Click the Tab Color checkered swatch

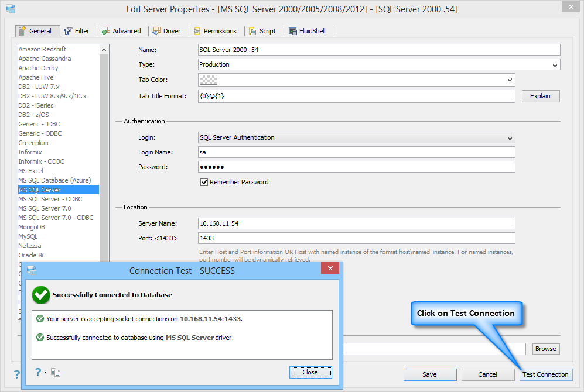[x=209, y=80]
